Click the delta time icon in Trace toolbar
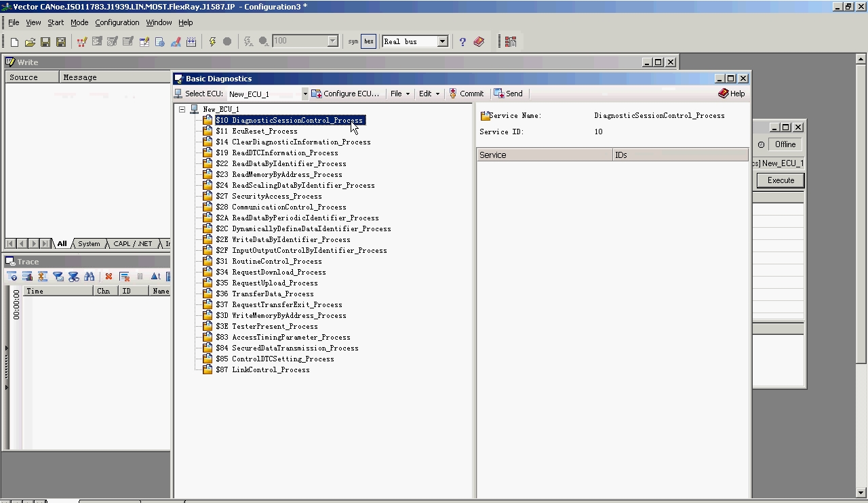Viewport: 868px width, 503px height. pyautogui.click(x=155, y=277)
